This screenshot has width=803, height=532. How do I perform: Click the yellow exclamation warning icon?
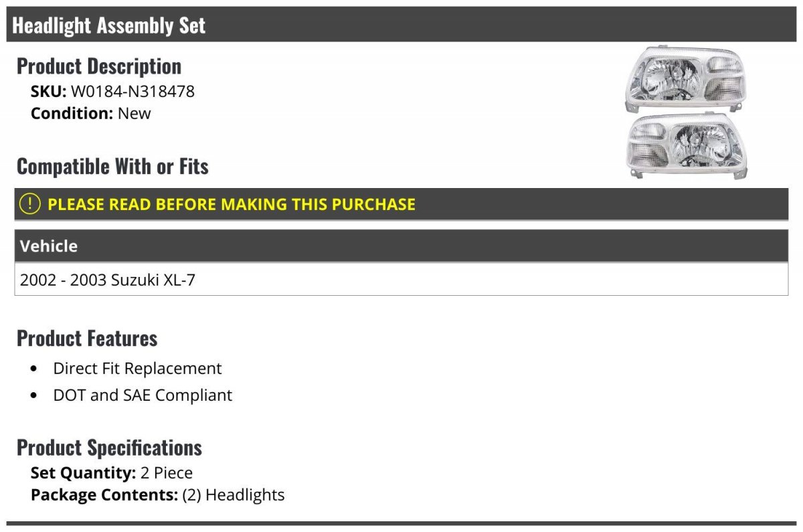pos(29,204)
